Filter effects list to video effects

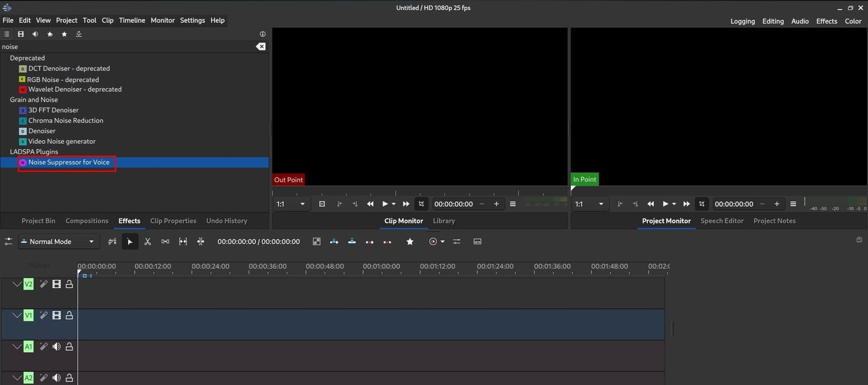tap(21, 34)
